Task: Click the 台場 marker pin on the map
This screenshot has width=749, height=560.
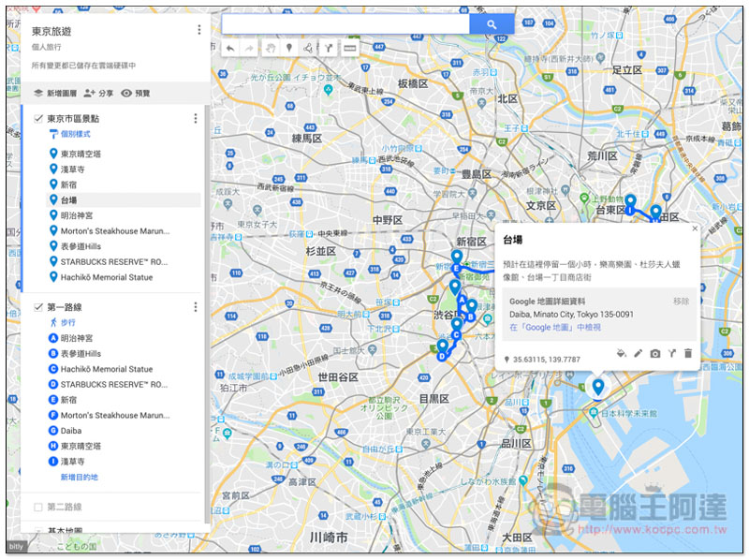Action: click(x=598, y=387)
